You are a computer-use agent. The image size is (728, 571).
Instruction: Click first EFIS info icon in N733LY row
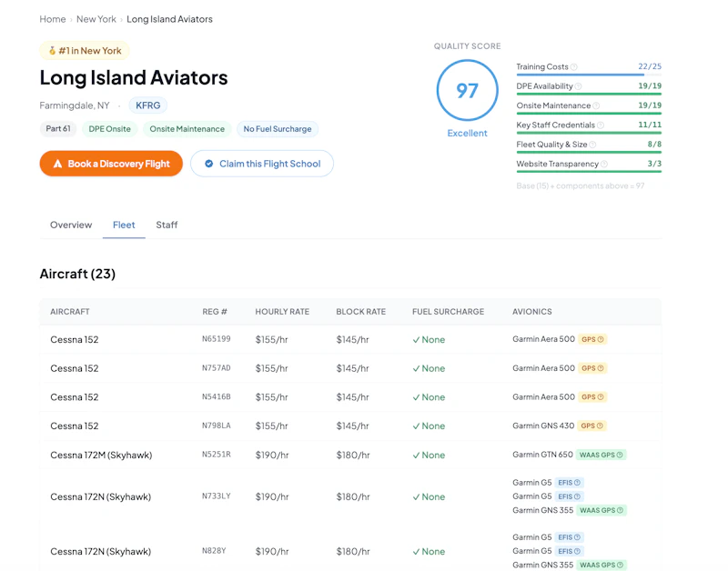click(x=577, y=483)
